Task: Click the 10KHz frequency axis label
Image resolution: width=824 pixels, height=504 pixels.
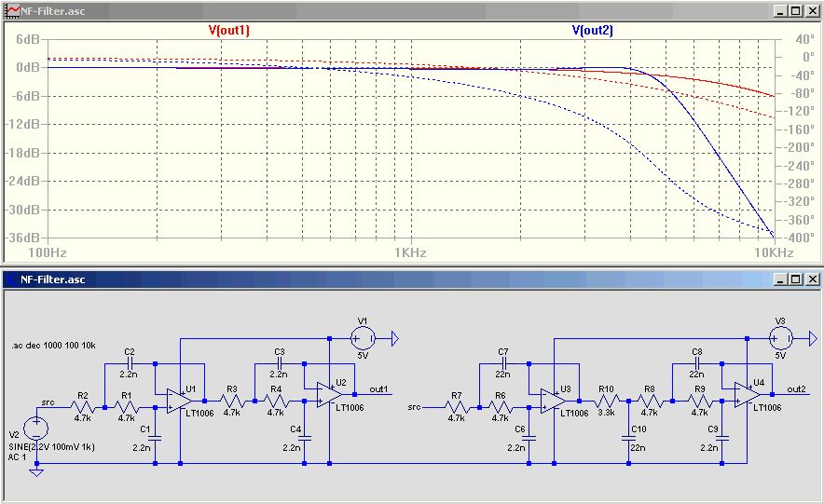Action: pos(774,252)
